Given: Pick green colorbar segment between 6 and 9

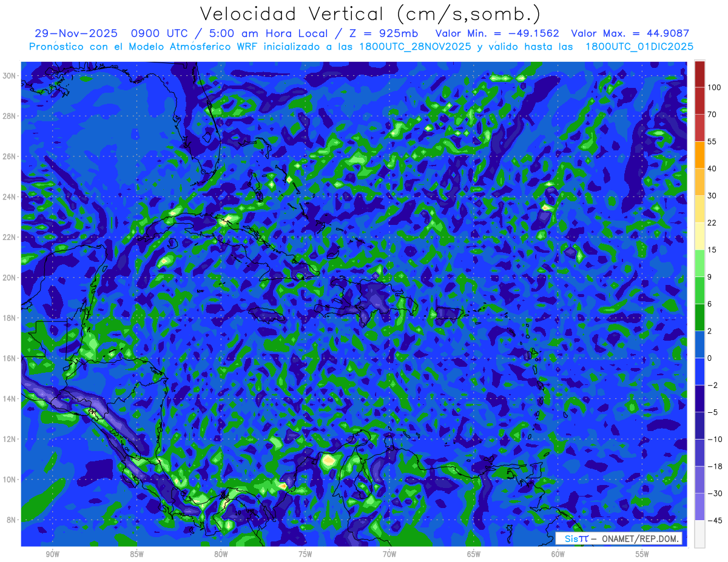Looking at the screenshot, I should pos(699,290).
